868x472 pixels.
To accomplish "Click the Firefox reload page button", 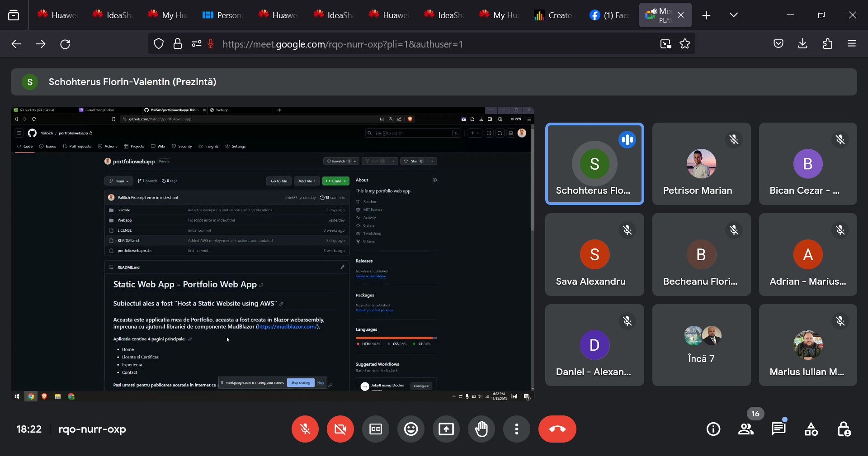I will (x=65, y=44).
